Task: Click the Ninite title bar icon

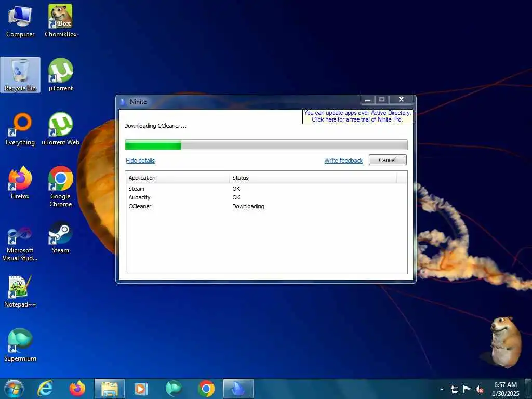Action: pos(123,101)
